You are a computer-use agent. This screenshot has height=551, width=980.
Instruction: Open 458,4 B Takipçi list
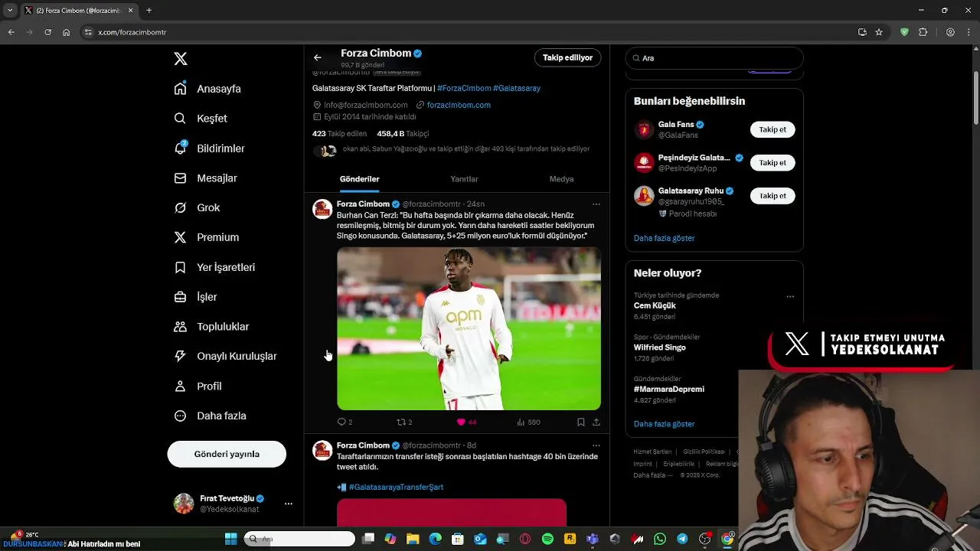(x=403, y=133)
